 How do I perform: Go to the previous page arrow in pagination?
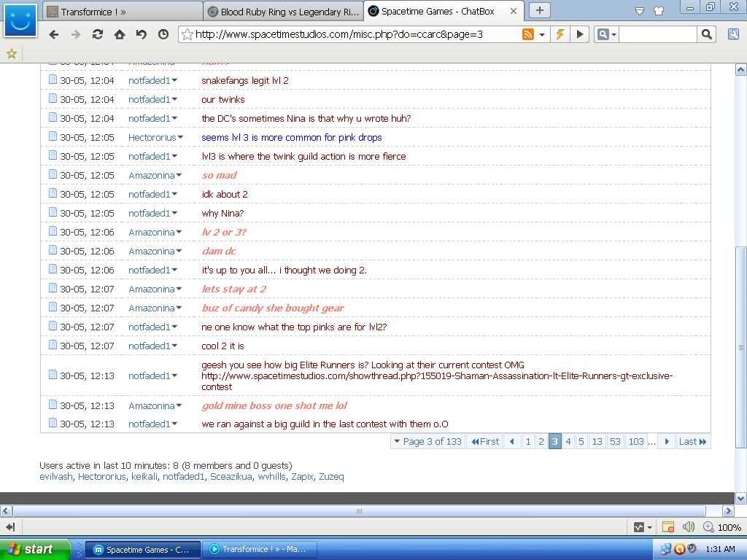(512, 441)
